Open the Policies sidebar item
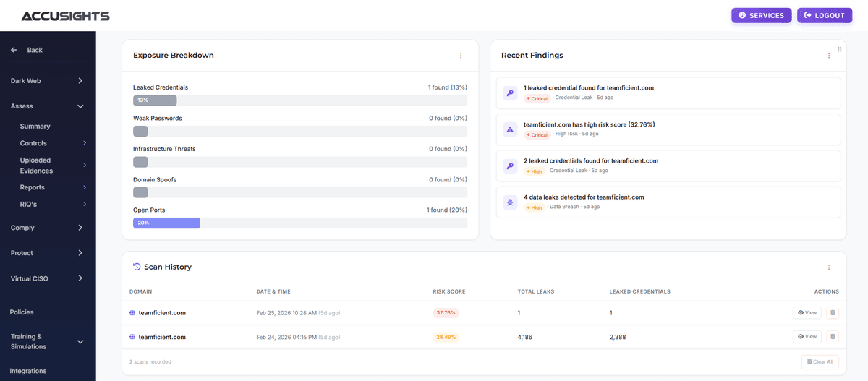Viewport: 868px width, 381px height. pos(22,312)
